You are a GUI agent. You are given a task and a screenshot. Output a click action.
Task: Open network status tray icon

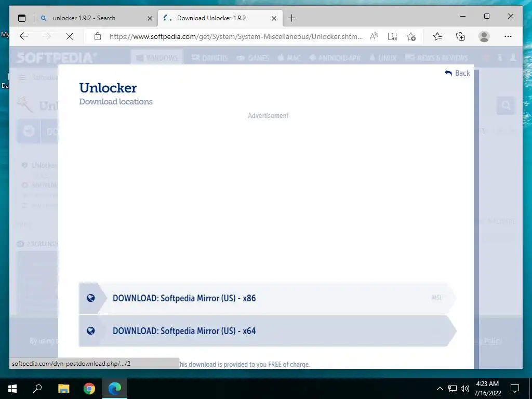coord(453,389)
